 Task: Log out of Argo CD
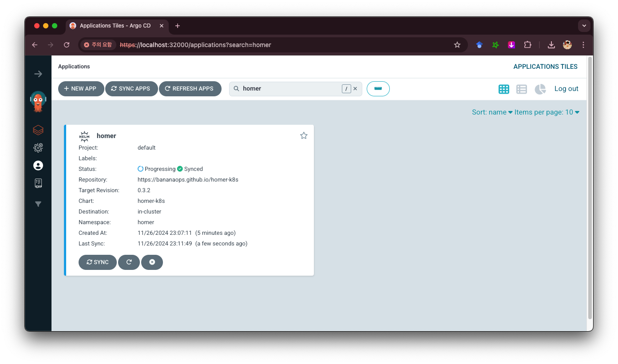566,89
